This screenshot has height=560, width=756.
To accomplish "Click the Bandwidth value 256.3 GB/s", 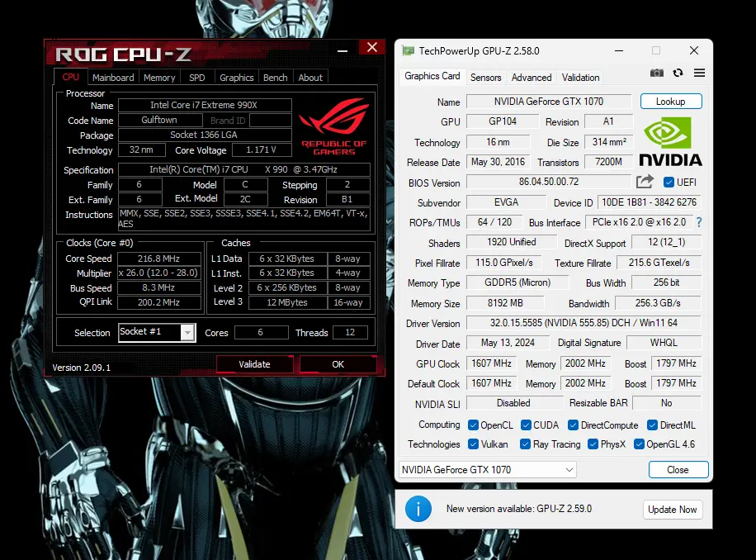I will pos(658,303).
